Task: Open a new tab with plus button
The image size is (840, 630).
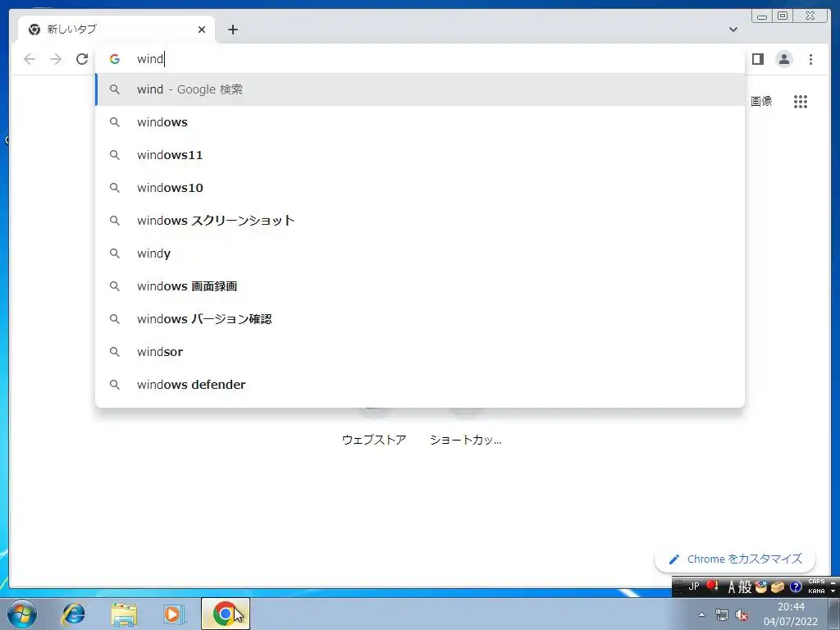Action: point(232,30)
